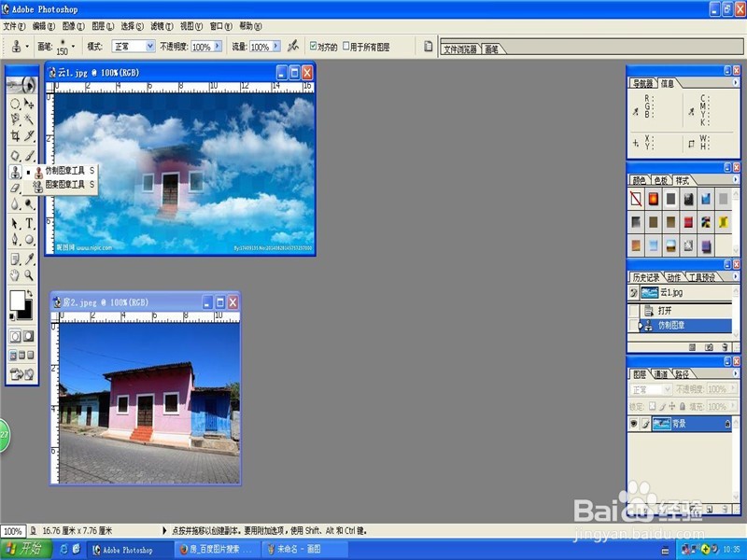The height and width of the screenshot is (560, 747).
Task: Select the Path Selection arrow tool
Action: pyautogui.click(x=15, y=223)
